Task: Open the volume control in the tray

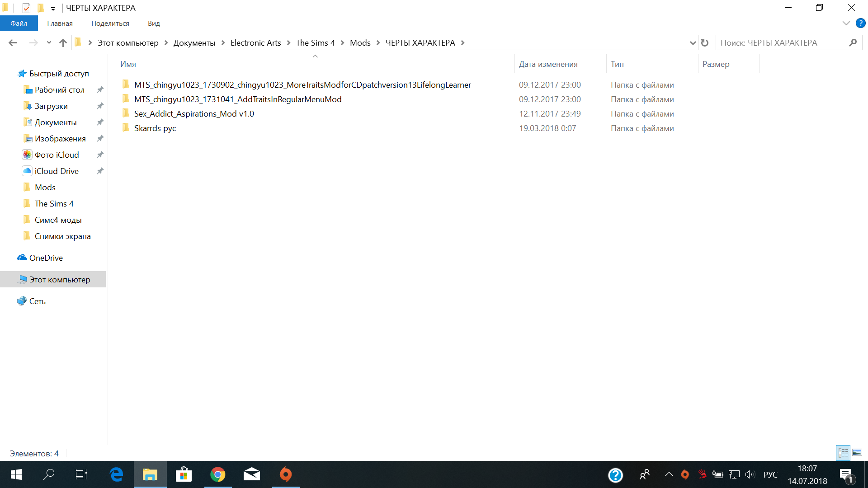Action: tap(750, 474)
